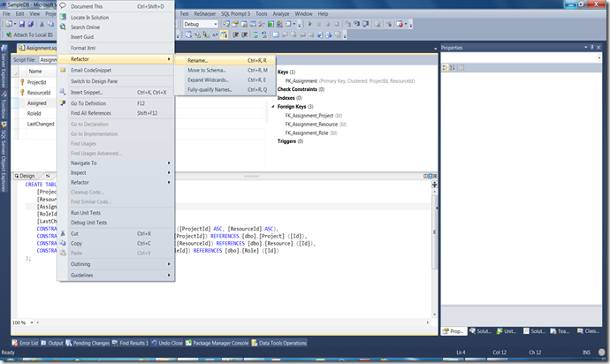The width and height of the screenshot is (610, 364).
Task: Click the Script File input field
Action: pyautogui.click(x=48, y=59)
